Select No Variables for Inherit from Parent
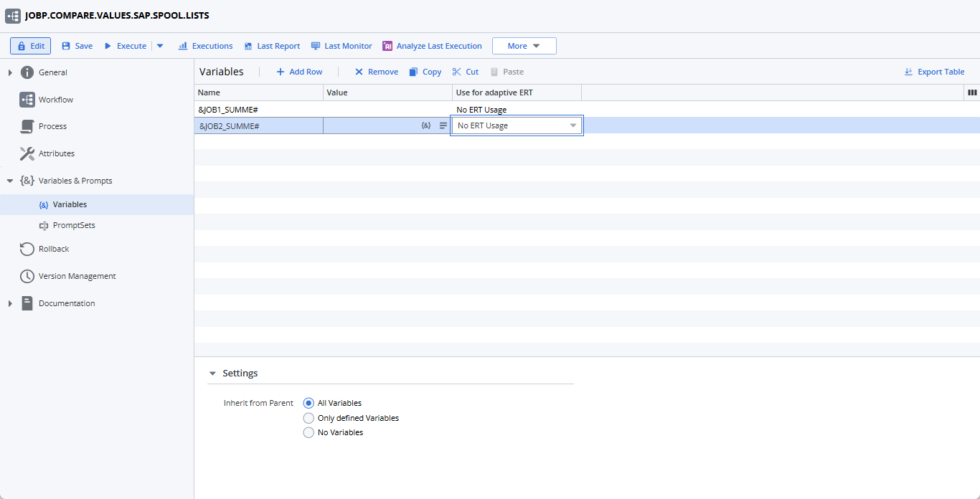 [x=308, y=432]
